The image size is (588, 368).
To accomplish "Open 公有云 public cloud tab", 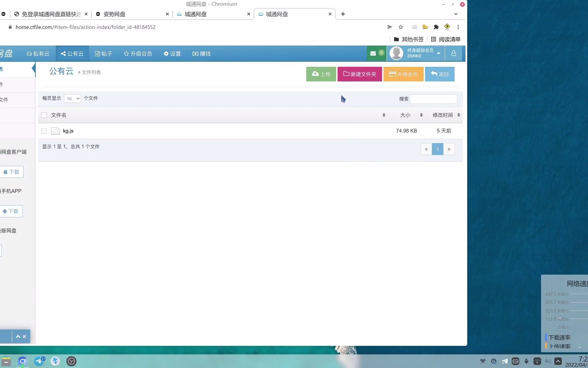I will click(x=72, y=53).
